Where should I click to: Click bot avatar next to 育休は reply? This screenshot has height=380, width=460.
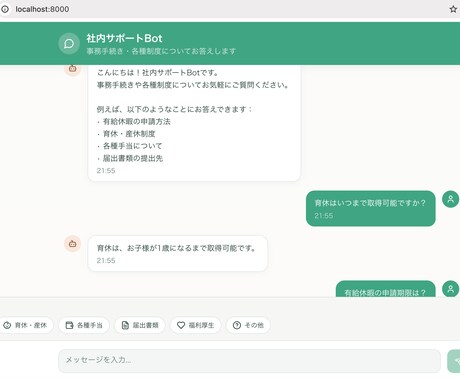(x=72, y=244)
